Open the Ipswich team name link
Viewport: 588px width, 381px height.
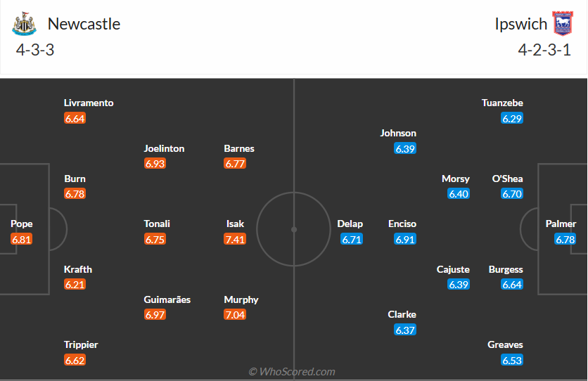[520, 24]
